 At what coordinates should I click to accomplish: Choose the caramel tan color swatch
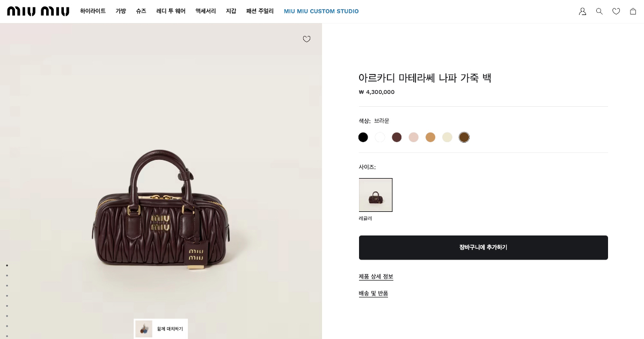click(430, 137)
